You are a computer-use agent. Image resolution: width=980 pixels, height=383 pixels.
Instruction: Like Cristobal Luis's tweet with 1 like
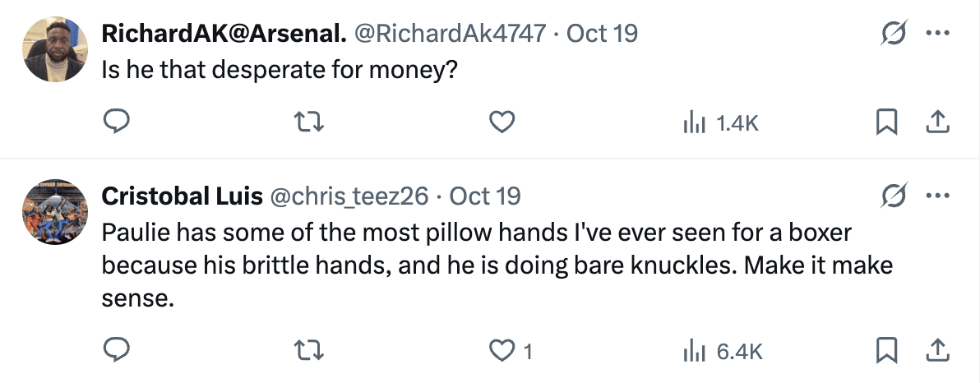(502, 351)
